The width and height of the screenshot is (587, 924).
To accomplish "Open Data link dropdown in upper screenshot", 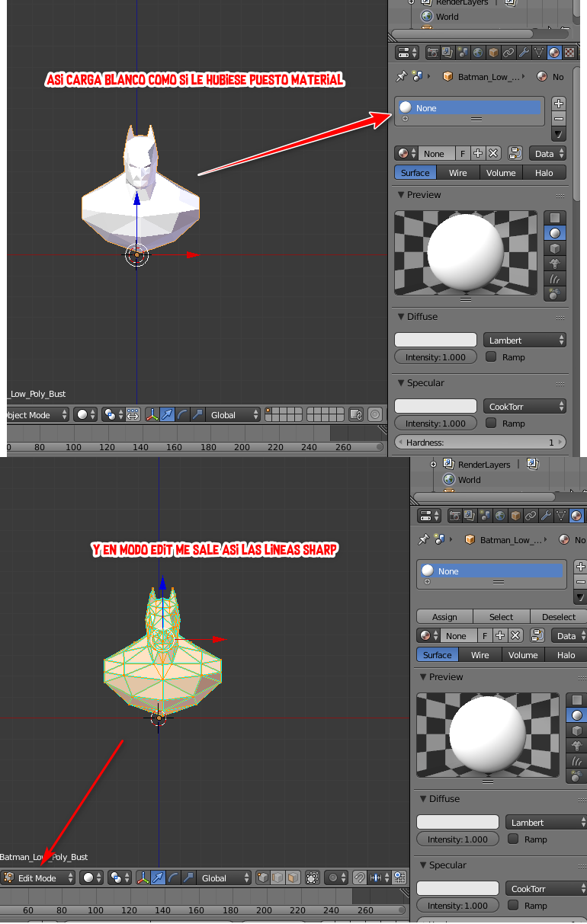I will (x=547, y=153).
